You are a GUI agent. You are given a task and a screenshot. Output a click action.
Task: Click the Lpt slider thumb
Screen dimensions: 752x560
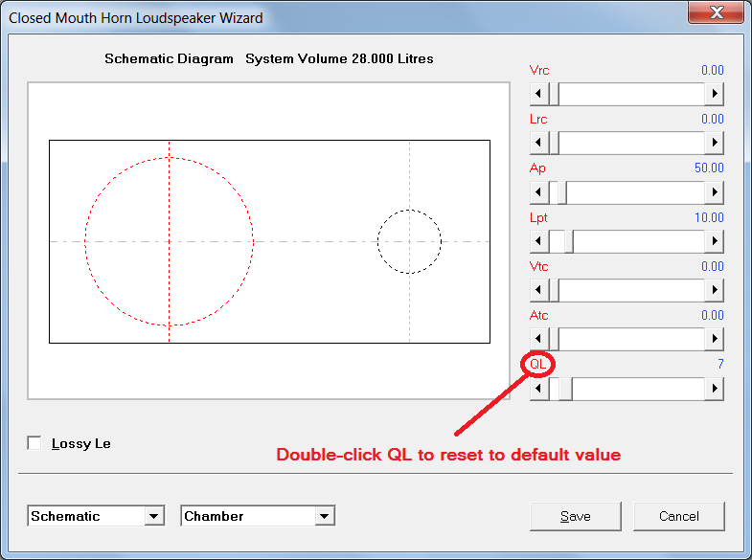(569, 241)
